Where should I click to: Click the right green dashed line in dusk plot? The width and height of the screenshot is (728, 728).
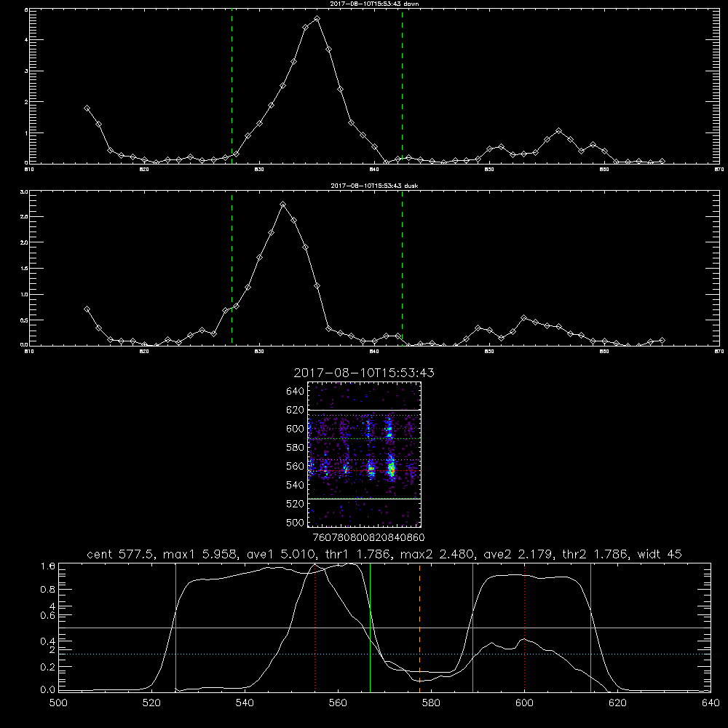coord(402,268)
